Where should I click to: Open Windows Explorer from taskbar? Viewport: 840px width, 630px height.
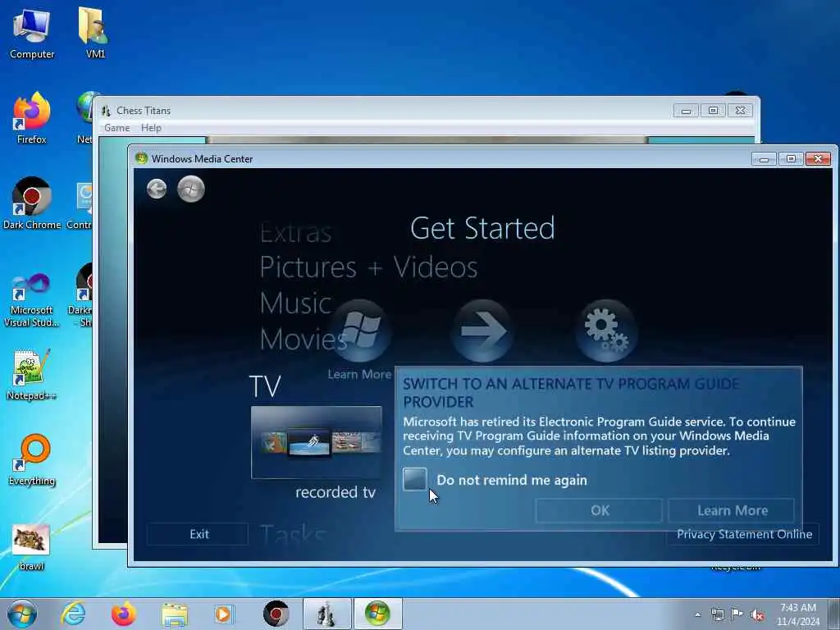click(x=175, y=614)
